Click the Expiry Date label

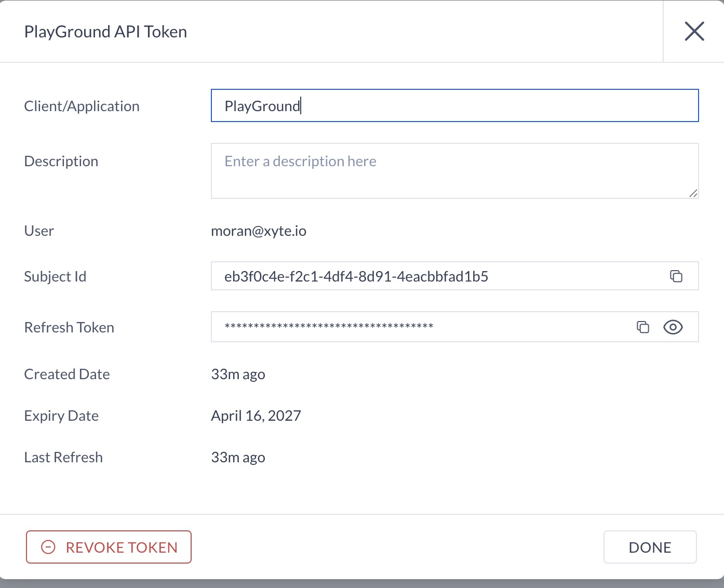pos(61,416)
